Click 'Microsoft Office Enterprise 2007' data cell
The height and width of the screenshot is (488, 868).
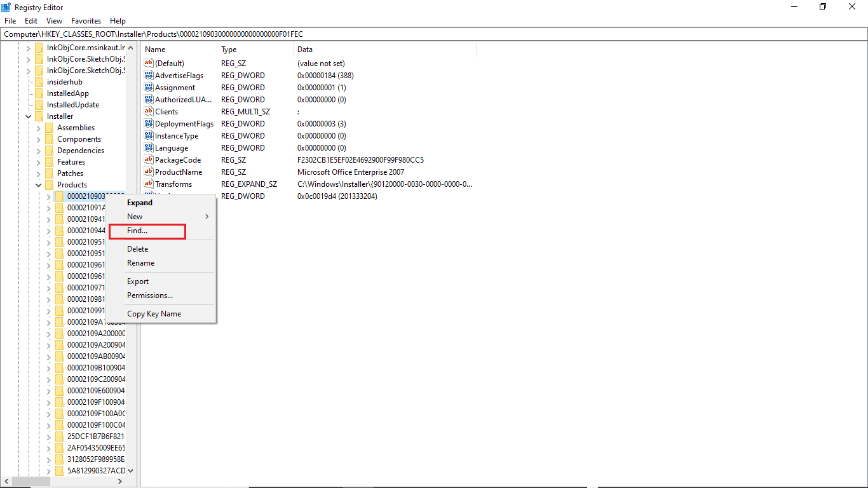[x=351, y=172]
